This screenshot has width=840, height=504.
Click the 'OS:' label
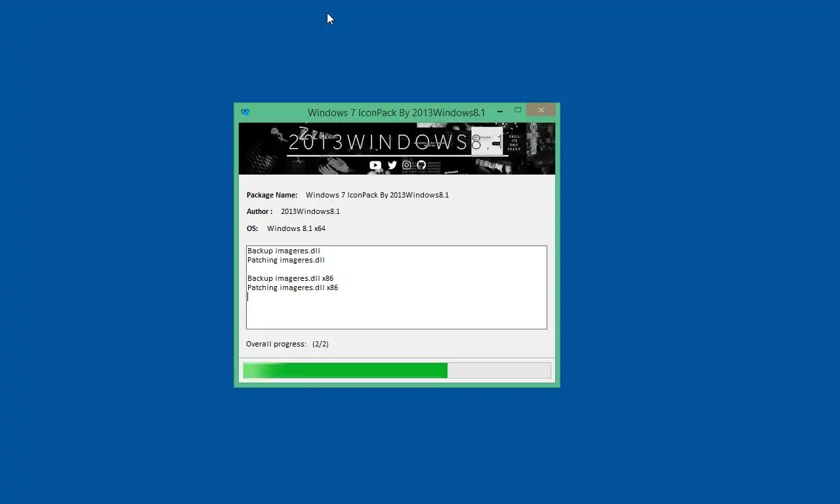click(x=253, y=228)
